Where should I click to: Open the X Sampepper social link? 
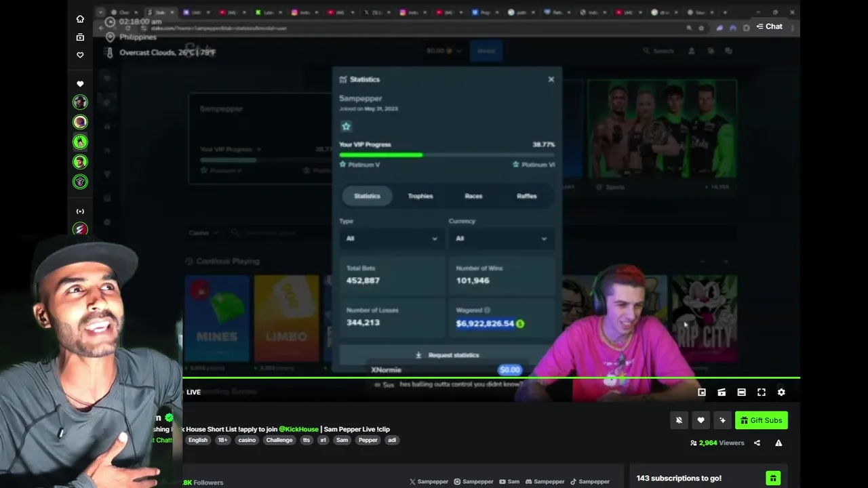tap(429, 482)
